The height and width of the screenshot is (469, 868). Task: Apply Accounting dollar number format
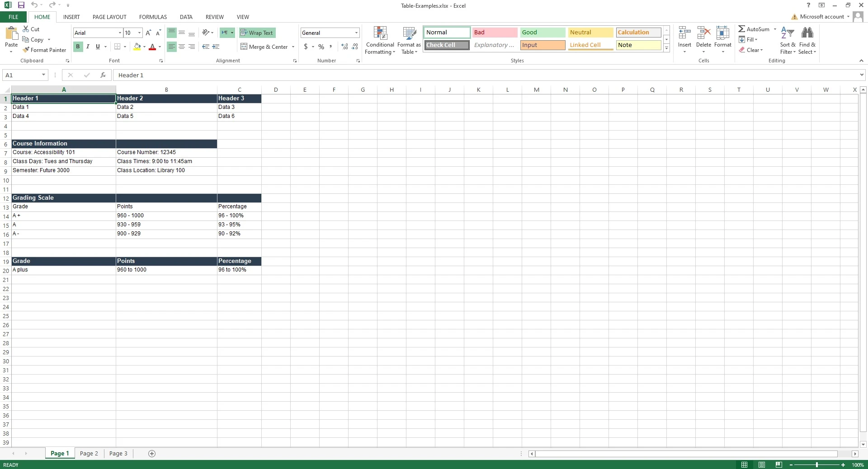tap(306, 47)
